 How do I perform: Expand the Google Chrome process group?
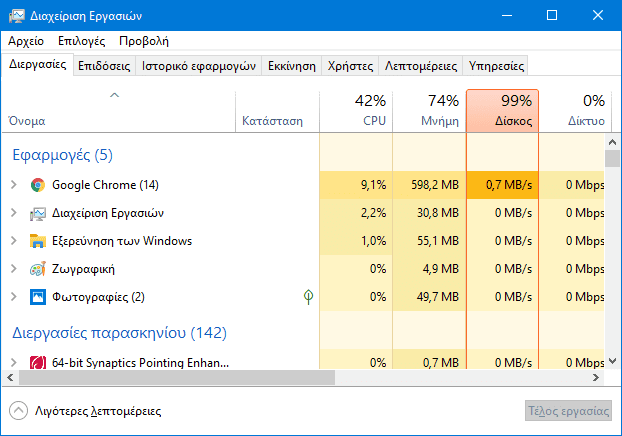pyautogui.click(x=13, y=185)
